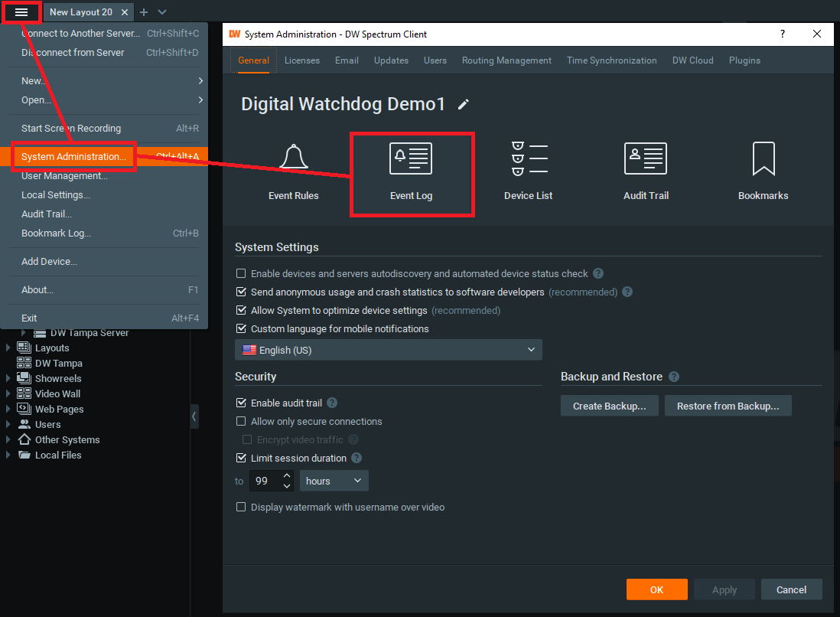Check Display watermark with username over video
The height and width of the screenshot is (617, 840).
pyautogui.click(x=241, y=507)
